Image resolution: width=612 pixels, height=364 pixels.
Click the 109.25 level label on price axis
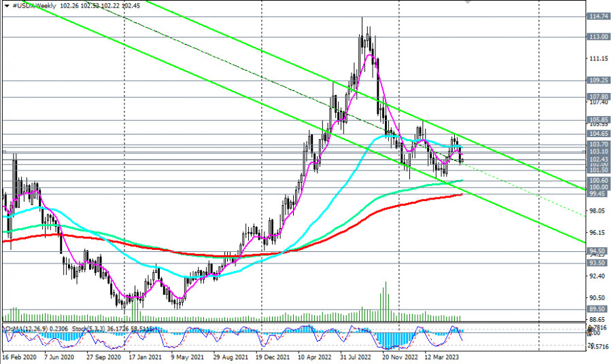tap(598, 80)
